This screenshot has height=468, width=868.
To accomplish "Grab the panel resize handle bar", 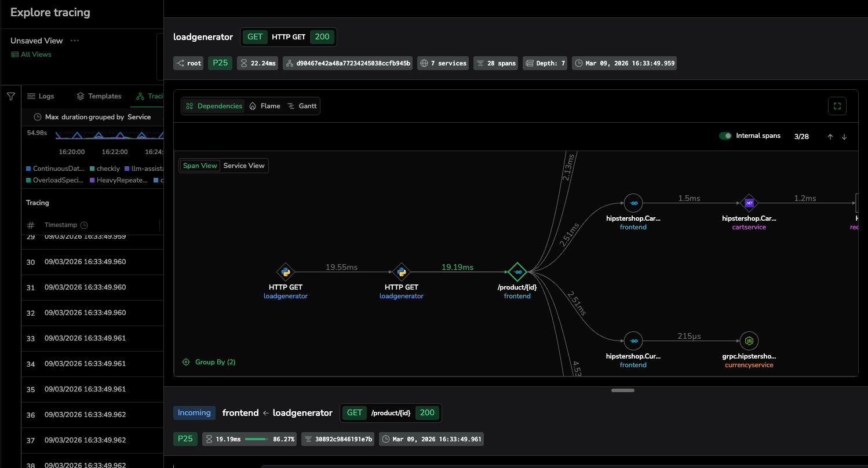I will 623,390.
